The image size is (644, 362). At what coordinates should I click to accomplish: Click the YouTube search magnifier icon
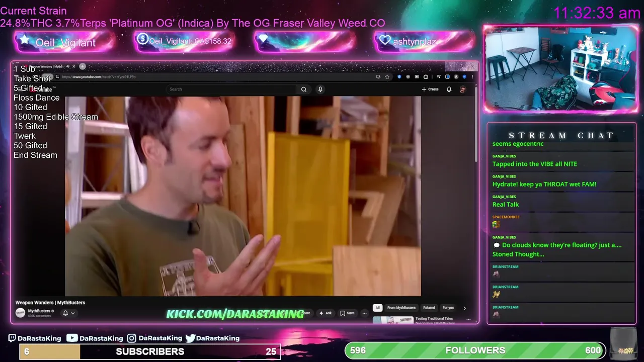click(304, 89)
